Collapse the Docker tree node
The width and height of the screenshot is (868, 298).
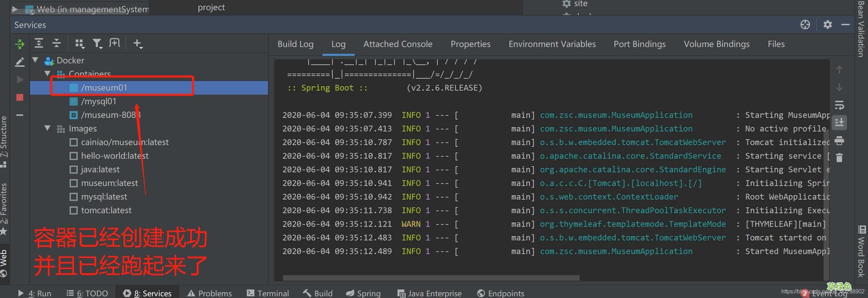tap(35, 60)
